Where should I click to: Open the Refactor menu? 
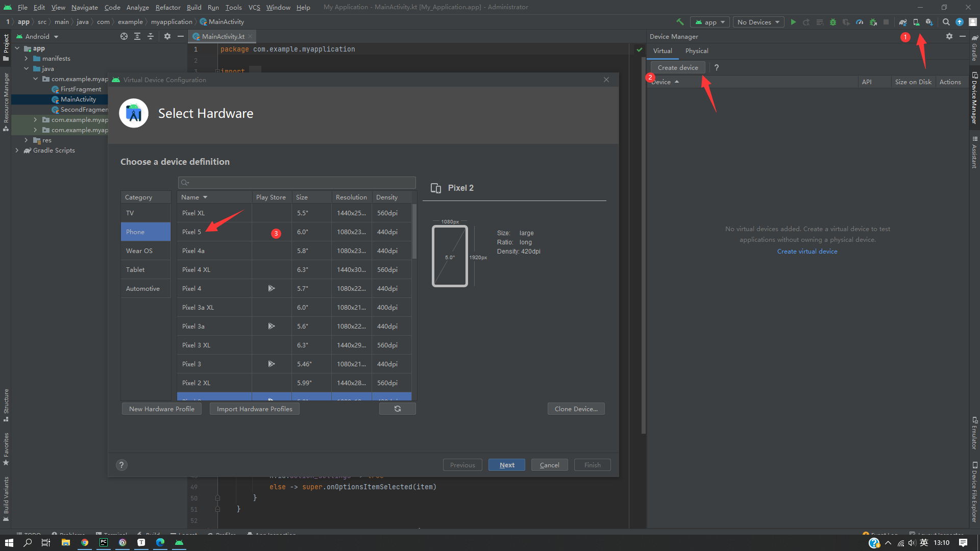[167, 7]
